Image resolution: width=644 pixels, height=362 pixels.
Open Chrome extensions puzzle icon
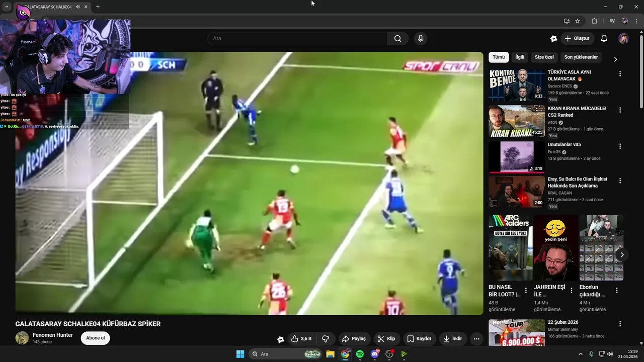coord(594,21)
